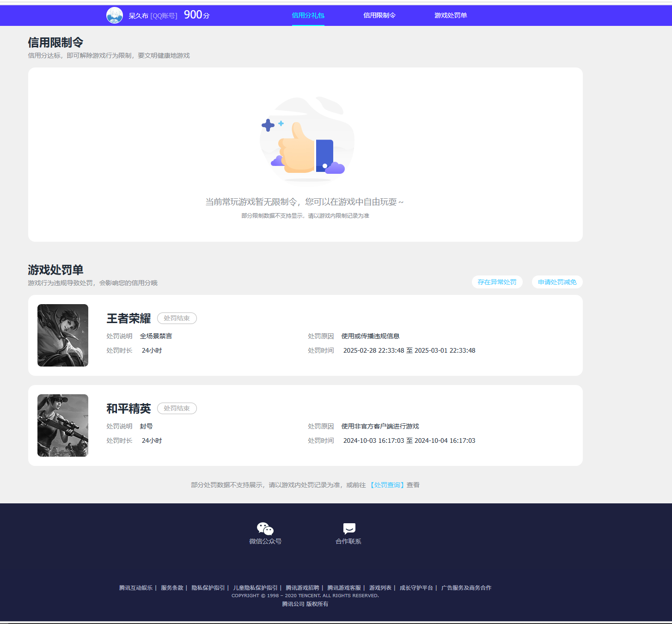Open the WeChat official account icon
672x624 pixels.
click(x=265, y=529)
